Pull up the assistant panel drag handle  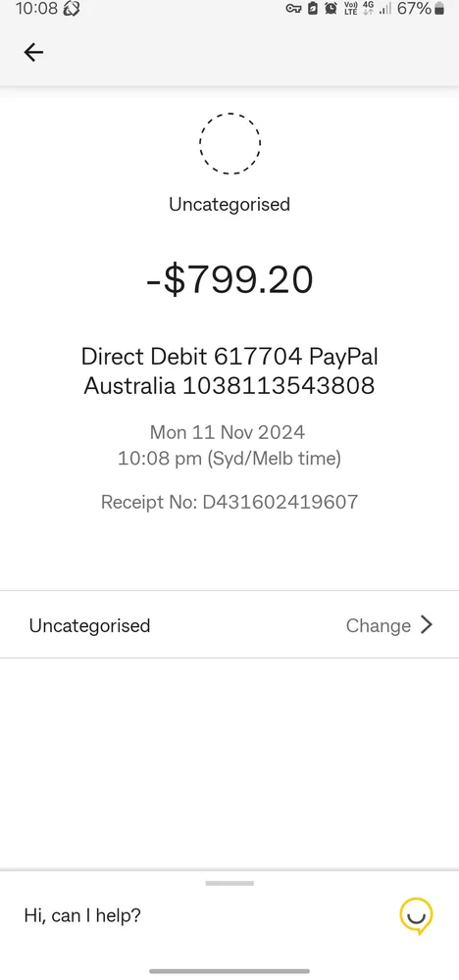pos(229,883)
